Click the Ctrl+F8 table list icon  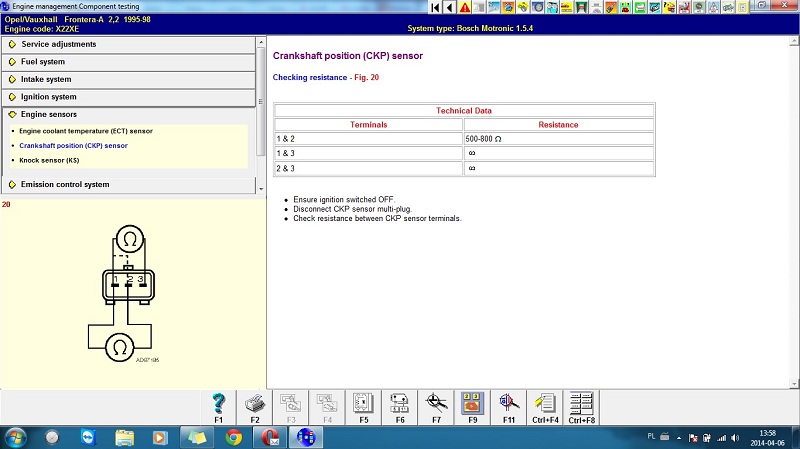581,404
